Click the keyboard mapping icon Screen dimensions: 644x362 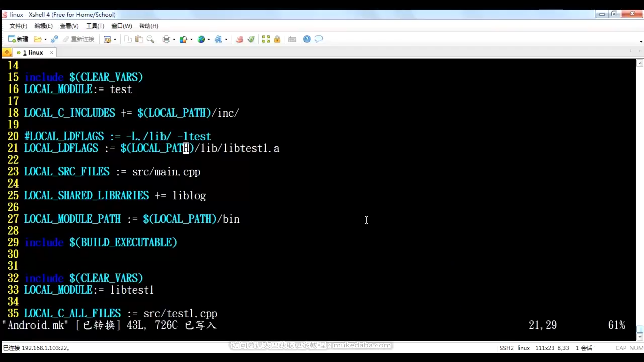292,39
